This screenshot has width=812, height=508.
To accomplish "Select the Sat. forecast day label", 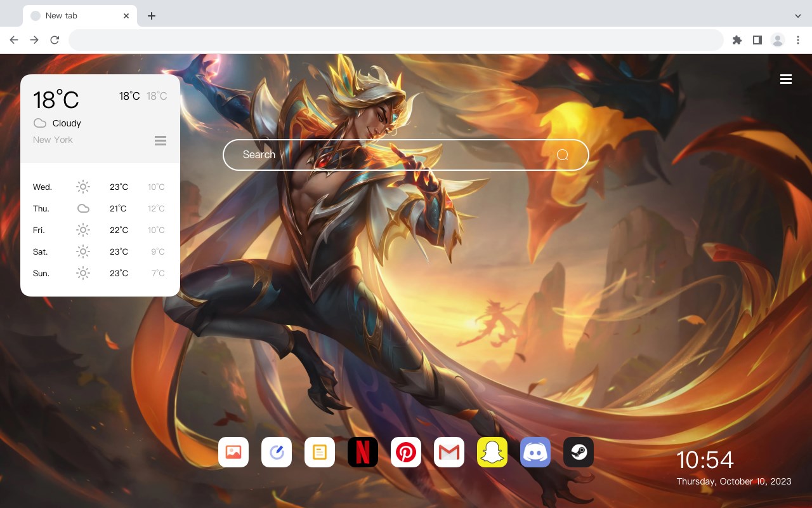I will tap(41, 252).
